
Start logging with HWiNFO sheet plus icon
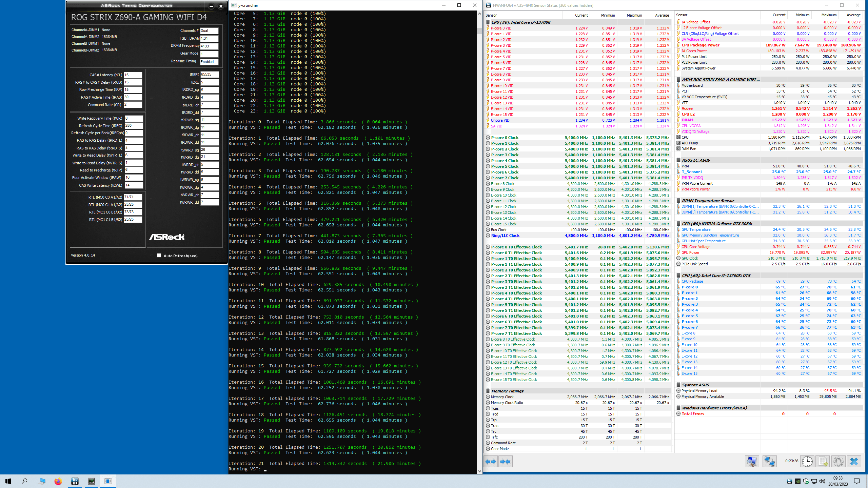[x=823, y=462]
